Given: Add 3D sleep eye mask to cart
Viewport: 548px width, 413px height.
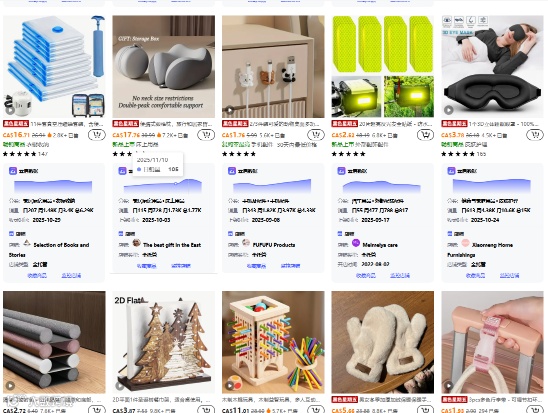Looking at the screenshot, I should (535, 135).
